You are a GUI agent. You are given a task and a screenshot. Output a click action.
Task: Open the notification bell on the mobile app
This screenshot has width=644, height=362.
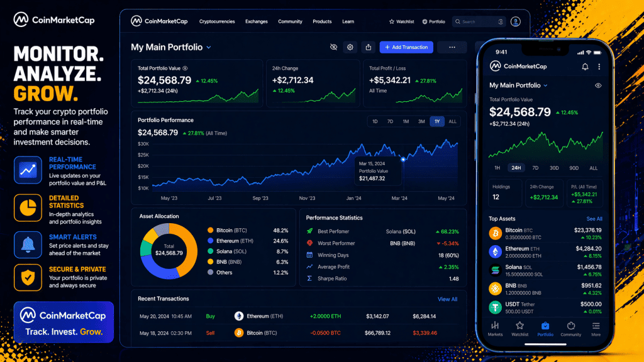pyautogui.click(x=585, y=66)
